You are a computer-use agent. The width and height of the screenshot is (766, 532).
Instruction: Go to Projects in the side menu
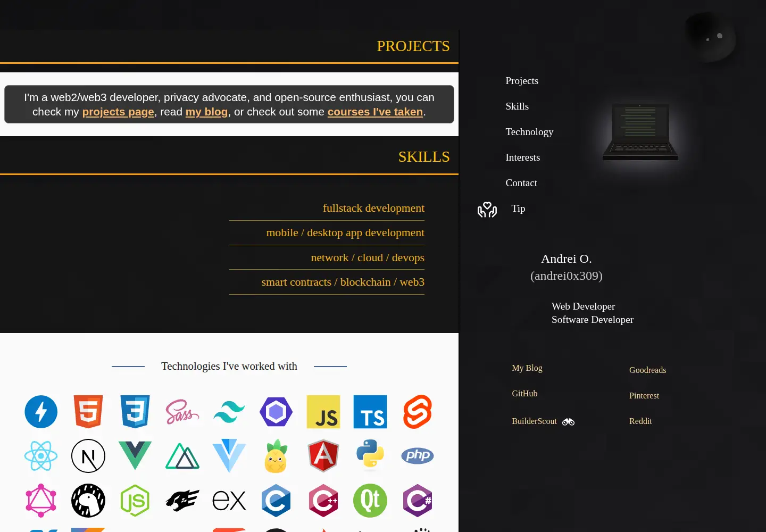point(522,81)
